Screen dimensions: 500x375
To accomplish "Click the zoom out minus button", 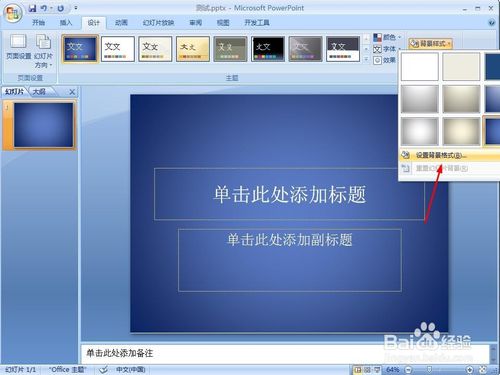I will tap(409, 370).
